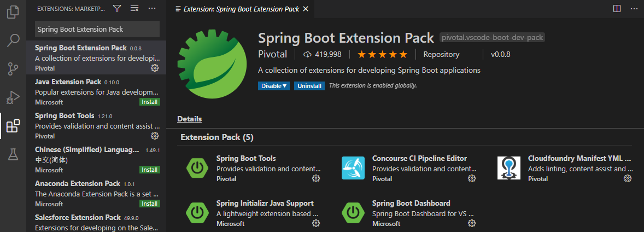Screen dimensions: 644x232
Task: Select Chinese (Simplified) Language result
Action: click(97, 159)
